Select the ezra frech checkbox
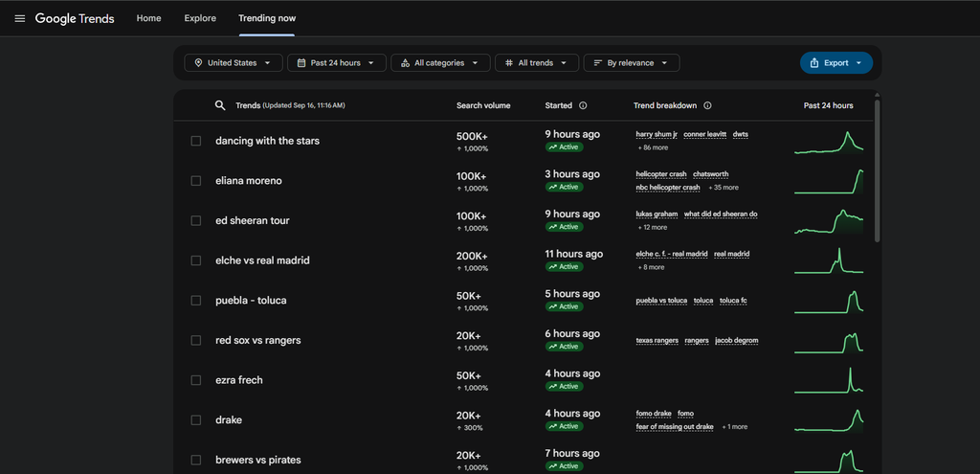This screenshot has width=980, height=474. [195, 380]
